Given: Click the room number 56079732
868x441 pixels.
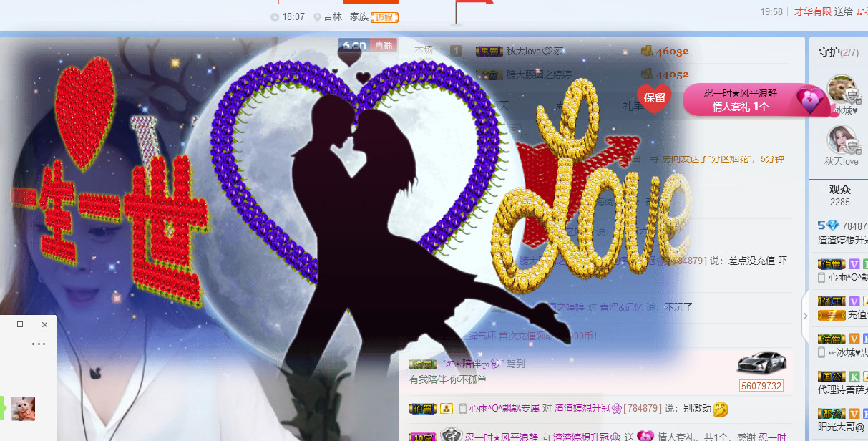Looking at the screenshot, I should (x=761, y=386).
